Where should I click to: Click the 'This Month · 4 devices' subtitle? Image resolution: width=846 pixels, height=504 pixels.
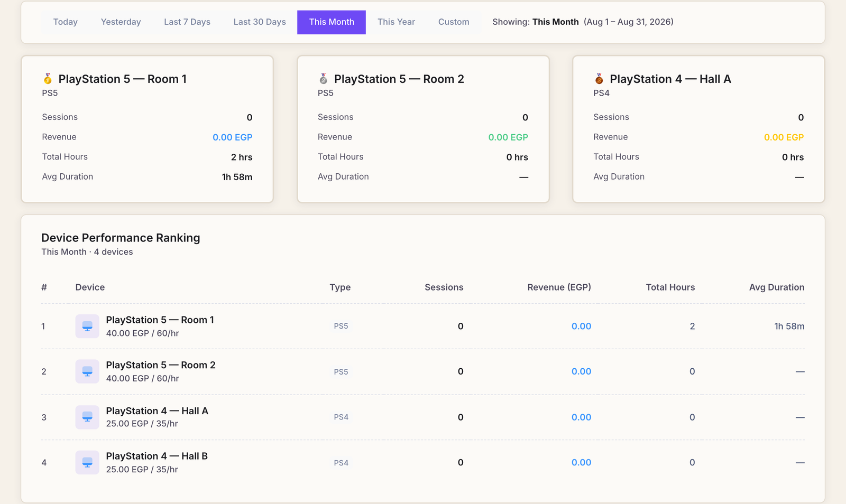(87, 252)
